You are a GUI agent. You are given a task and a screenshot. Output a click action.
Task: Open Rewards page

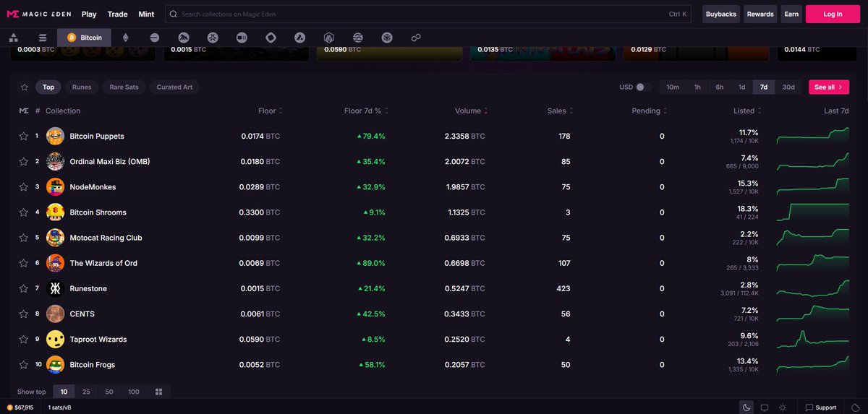pyautogui.click(x=760, y=14)
